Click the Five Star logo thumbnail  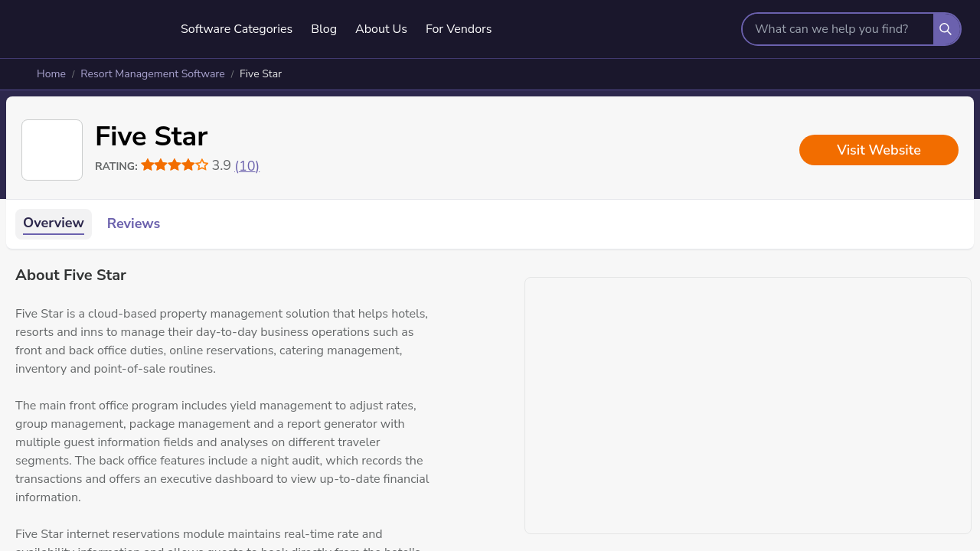pyautogui.click(x=52, y=150)
